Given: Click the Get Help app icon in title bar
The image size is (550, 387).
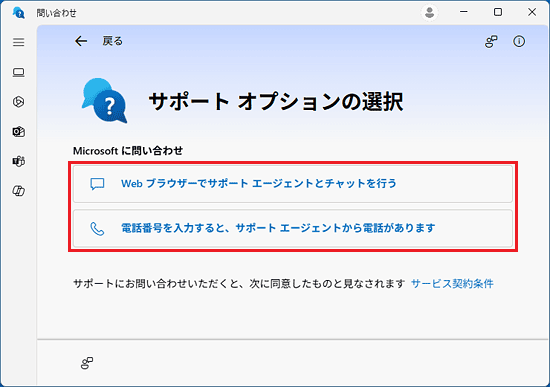Looking at the screenshot, I should pos(19,13).
